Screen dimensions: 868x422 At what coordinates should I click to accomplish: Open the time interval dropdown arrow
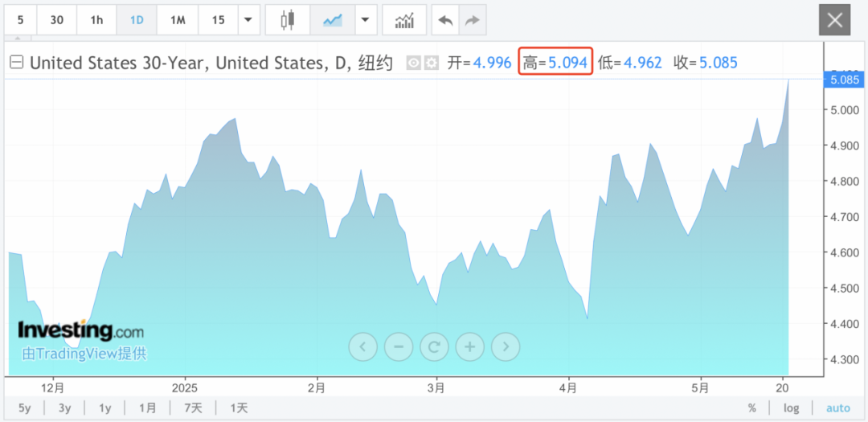(x=248, y=20)
